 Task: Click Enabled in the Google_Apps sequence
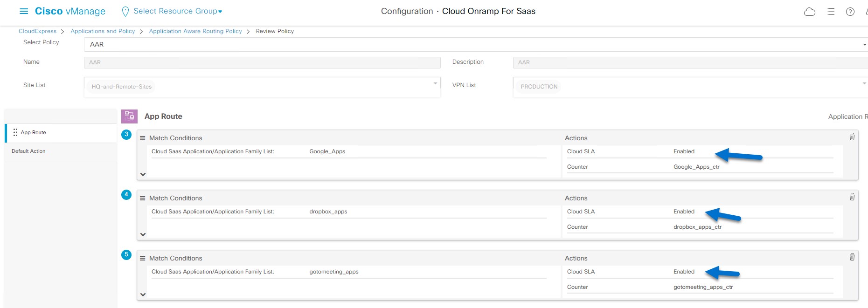click(x=684, y=151)
